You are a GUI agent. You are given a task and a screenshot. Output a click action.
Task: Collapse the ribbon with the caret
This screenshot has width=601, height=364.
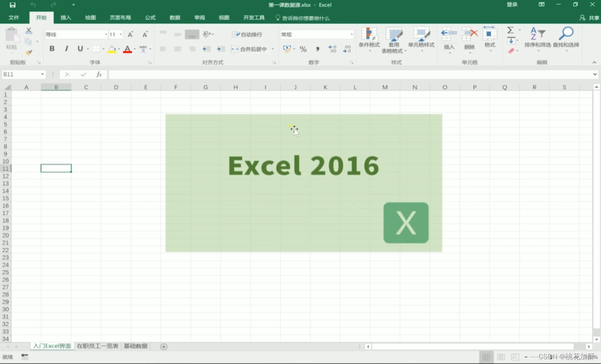[x=594, y=62]
